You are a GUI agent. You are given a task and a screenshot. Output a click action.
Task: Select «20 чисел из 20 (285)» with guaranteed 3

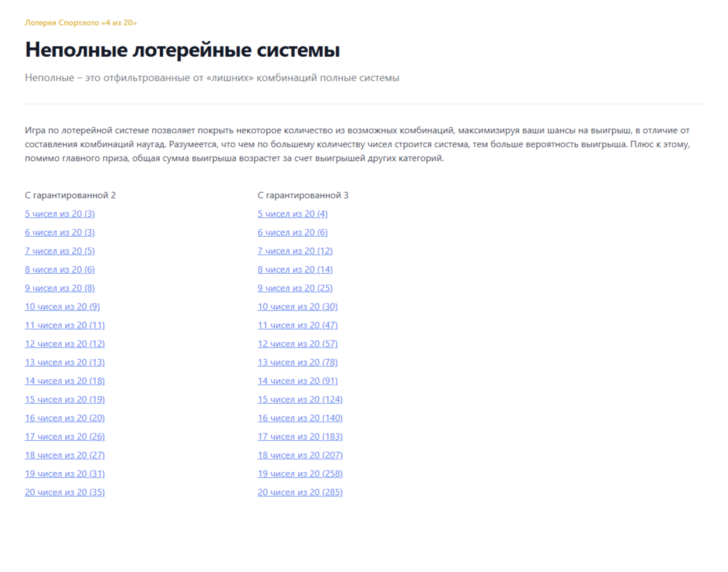(x=300, y=492)
